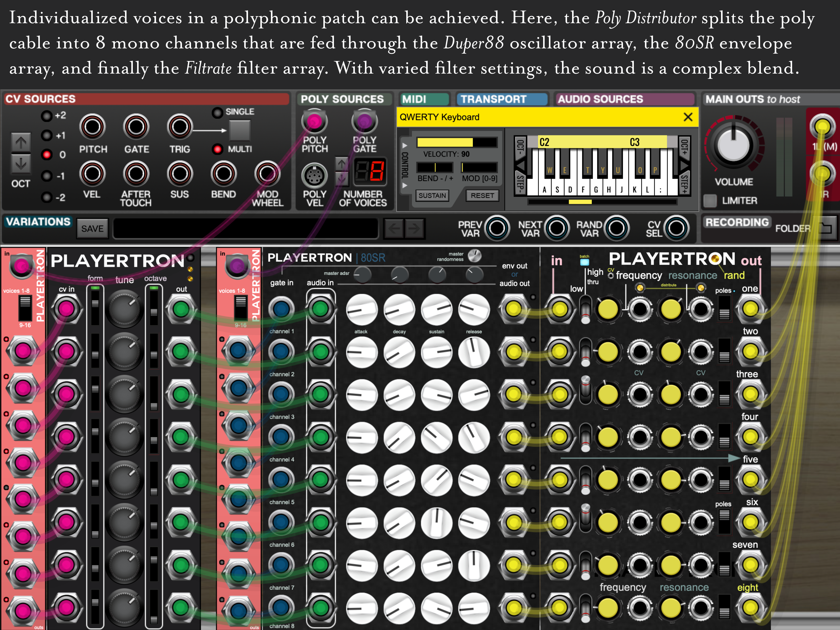This screenshot has height=630, width=840.
Task: Open the TRANSPORT section tab
Action: 502,100
